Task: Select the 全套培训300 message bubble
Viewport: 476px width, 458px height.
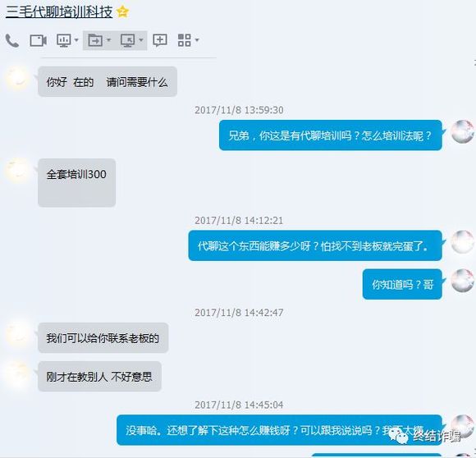Action: coord(77,183)
